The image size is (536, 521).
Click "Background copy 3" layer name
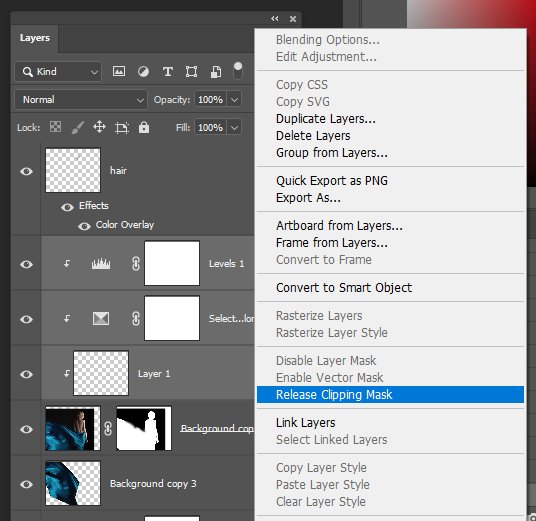[153, 484]
